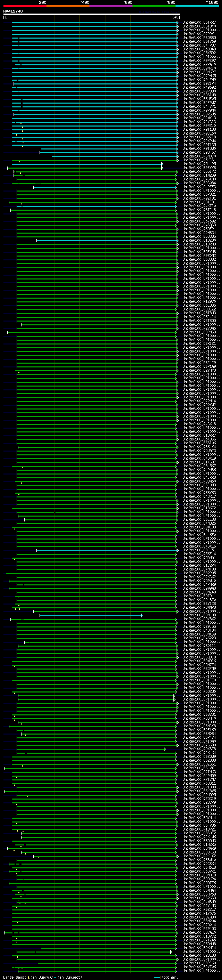Image resolution: width=222 pixels, height=980 pixels.
Task: Click the green ~80% legend segment
Action: [154, 6]
